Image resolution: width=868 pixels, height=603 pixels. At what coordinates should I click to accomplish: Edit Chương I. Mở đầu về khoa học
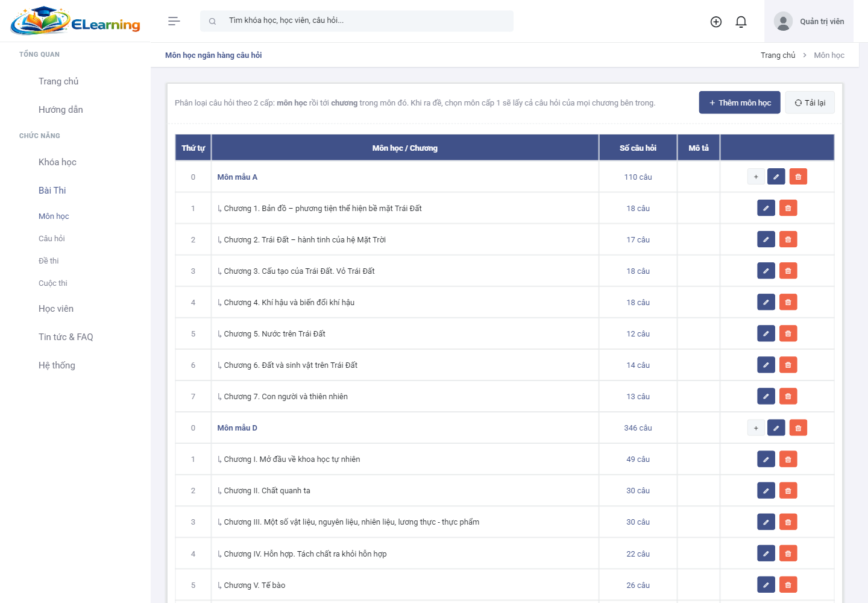[766, 459]
